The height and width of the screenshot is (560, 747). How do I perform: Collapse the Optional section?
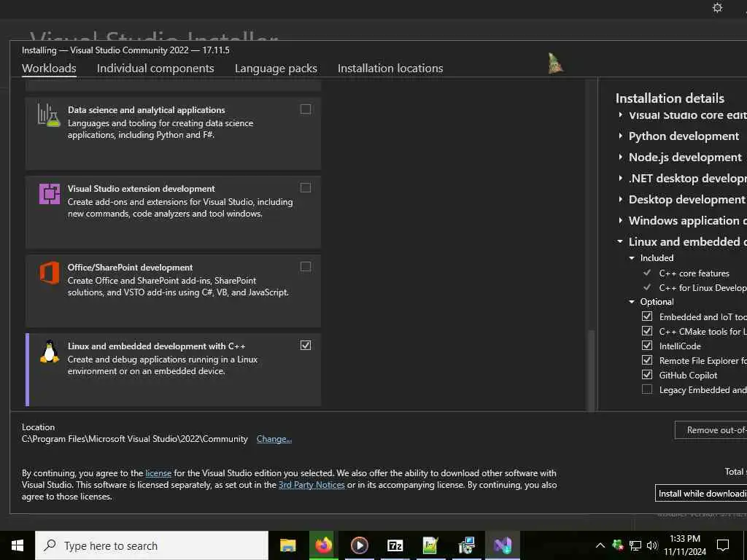pyautogui.click(x=632, y=302)
